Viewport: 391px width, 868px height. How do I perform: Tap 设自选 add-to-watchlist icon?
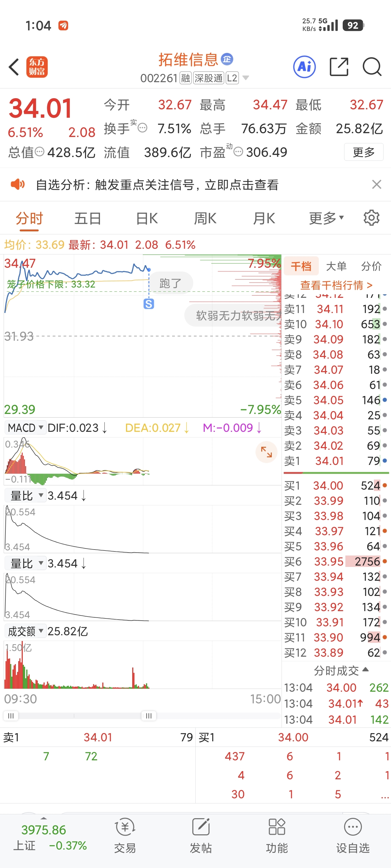point(353,836)
